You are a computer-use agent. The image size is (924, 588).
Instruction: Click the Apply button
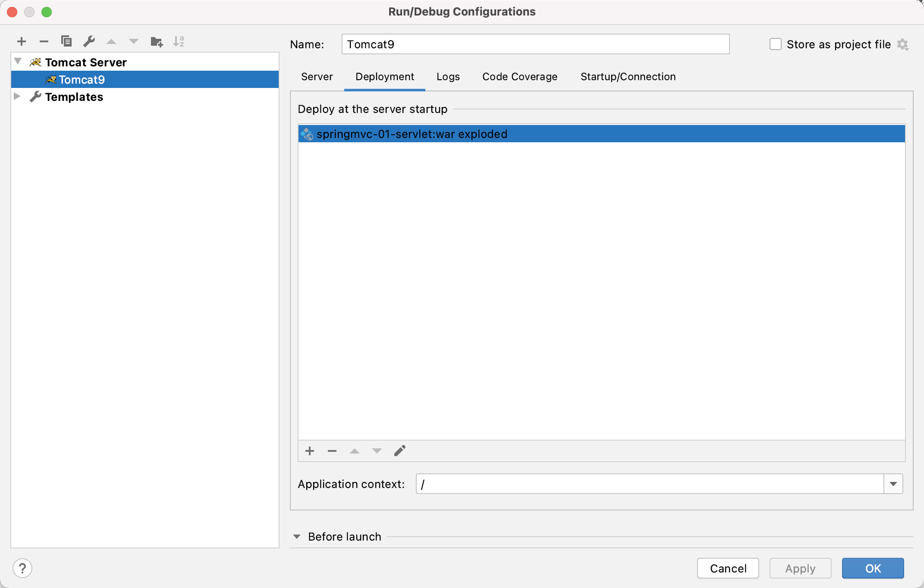click(800, 568)
